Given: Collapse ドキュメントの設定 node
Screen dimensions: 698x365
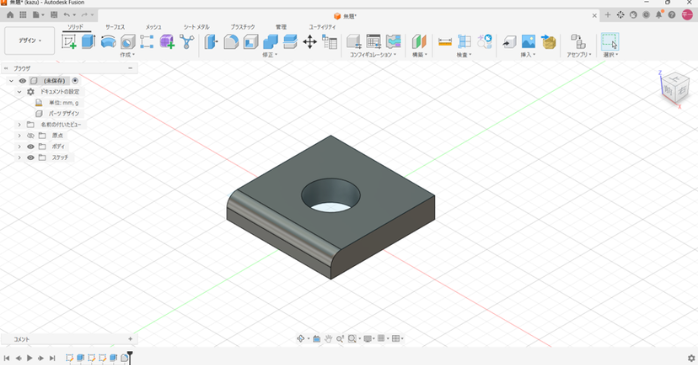Looking at the screenshot, I should click(19, 92).
